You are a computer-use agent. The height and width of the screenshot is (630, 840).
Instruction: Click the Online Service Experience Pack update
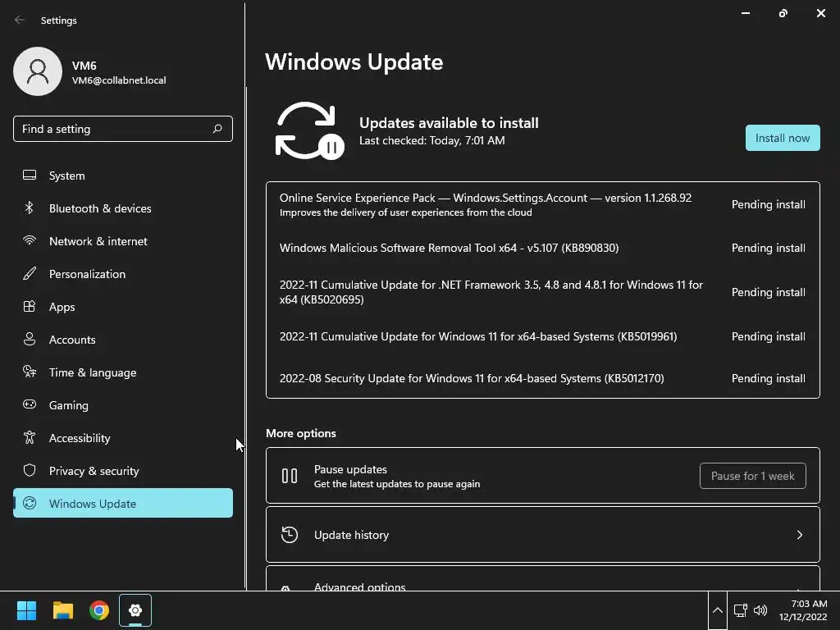tap(542, 204)
